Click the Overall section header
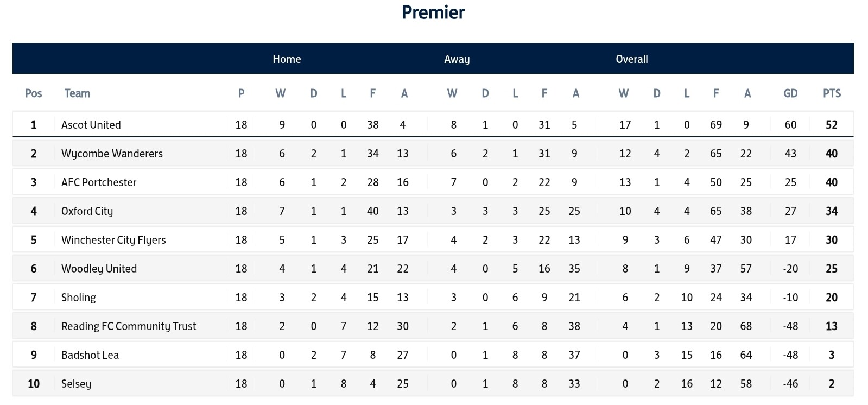Screen dimensions: 868x405 tap(632, 59)
